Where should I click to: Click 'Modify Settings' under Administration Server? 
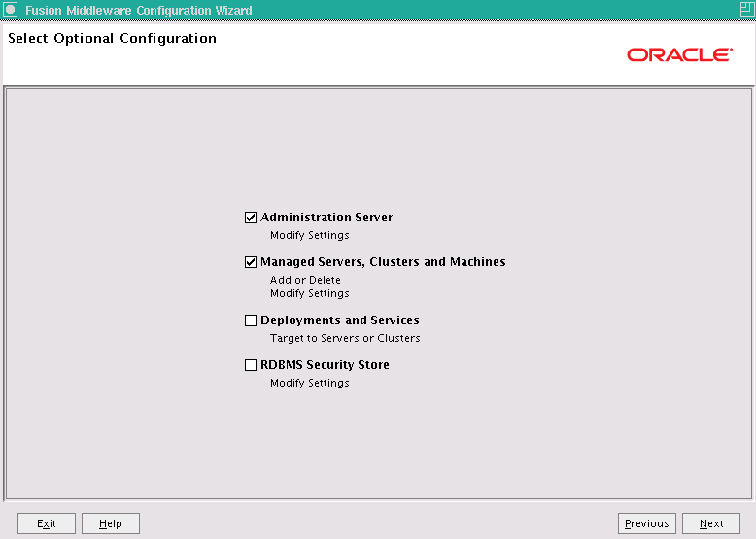tap(310, 235)
